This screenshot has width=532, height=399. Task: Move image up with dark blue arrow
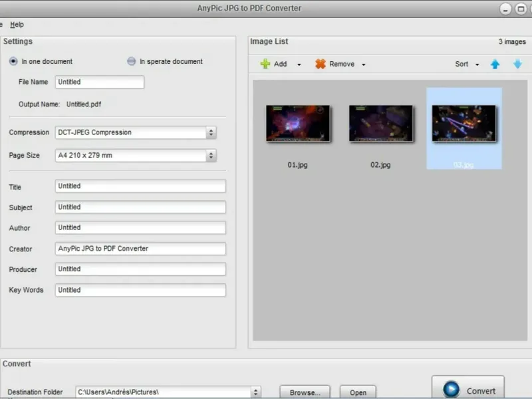[495, 64]
